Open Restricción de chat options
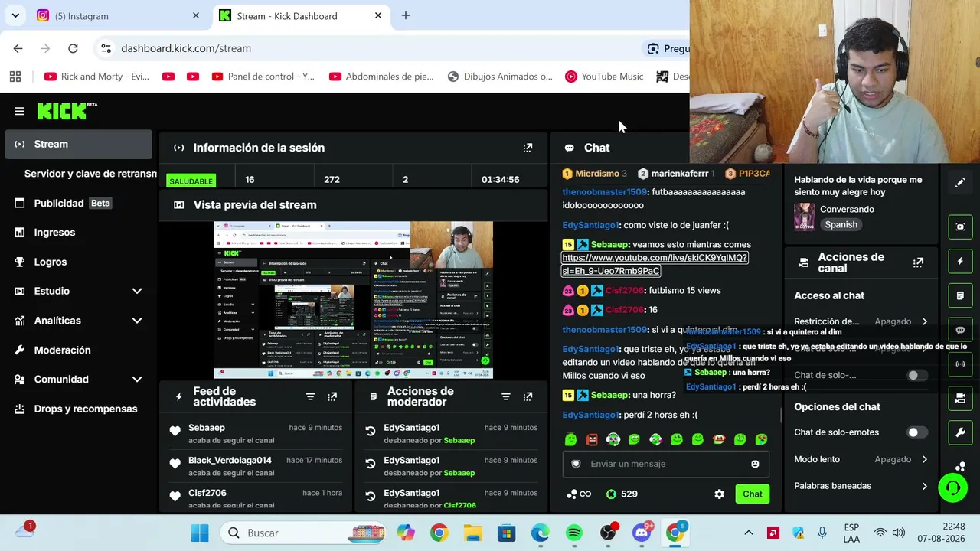The image size is (980, 551). 861,321
